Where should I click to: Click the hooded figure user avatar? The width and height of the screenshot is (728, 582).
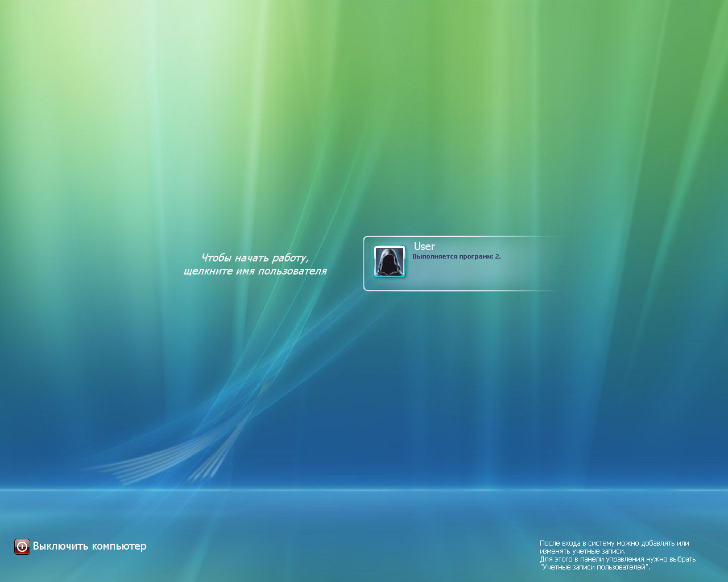point(390,261)
